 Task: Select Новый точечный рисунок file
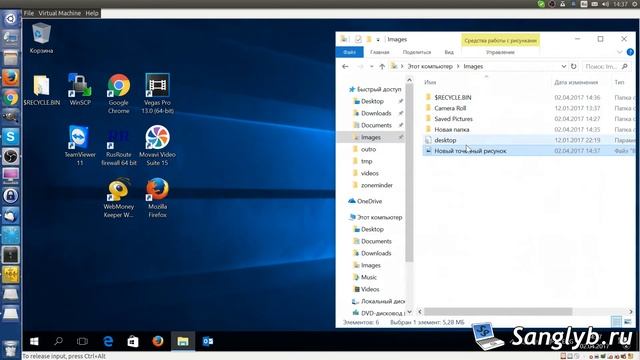click(x=470, y=151)
